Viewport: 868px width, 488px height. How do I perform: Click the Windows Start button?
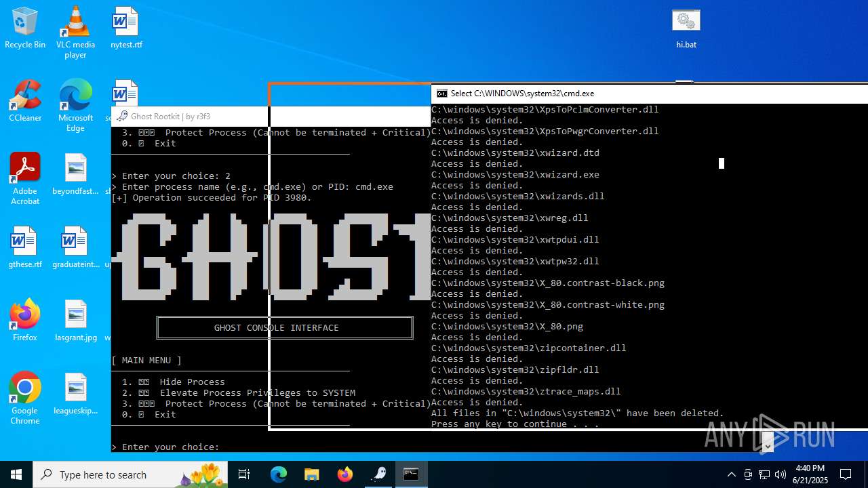click(x=16, y=474)
